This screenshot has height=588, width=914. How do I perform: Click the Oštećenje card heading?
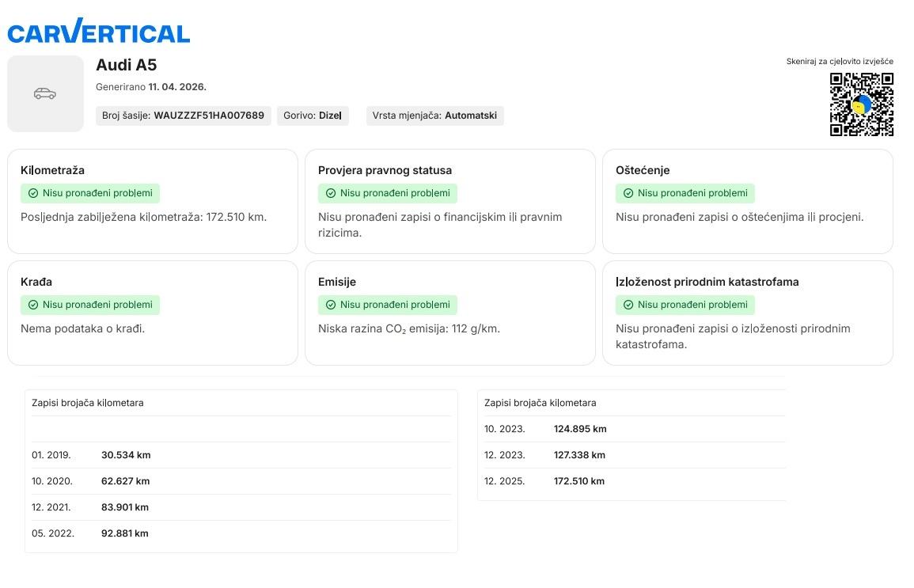click(643, 170)
